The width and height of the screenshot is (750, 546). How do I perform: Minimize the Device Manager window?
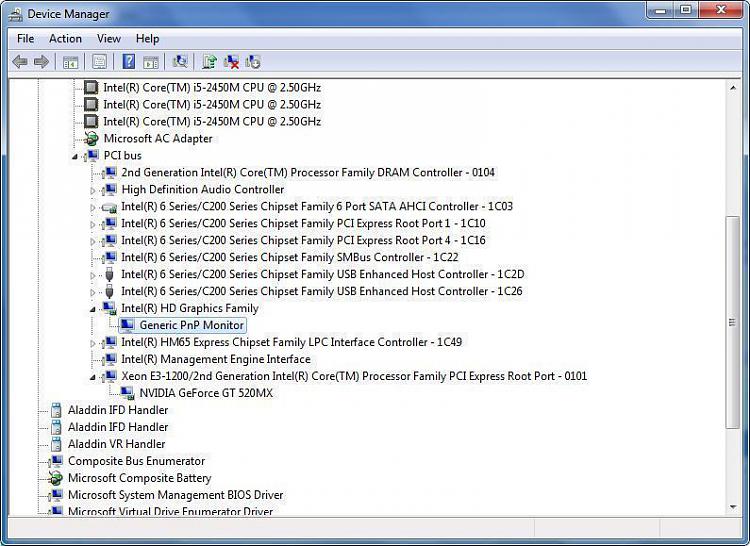pyautogui.click(x=661, y=10)
